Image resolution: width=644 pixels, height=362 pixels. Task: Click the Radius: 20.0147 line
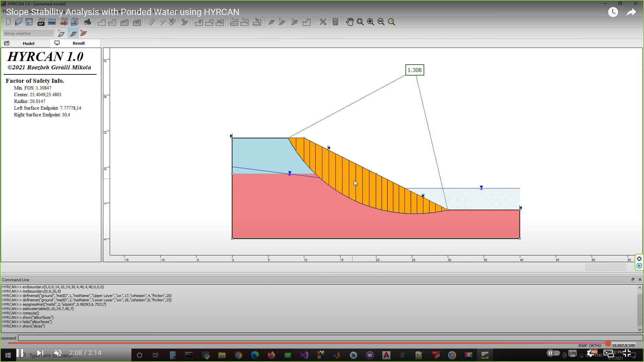30,101
